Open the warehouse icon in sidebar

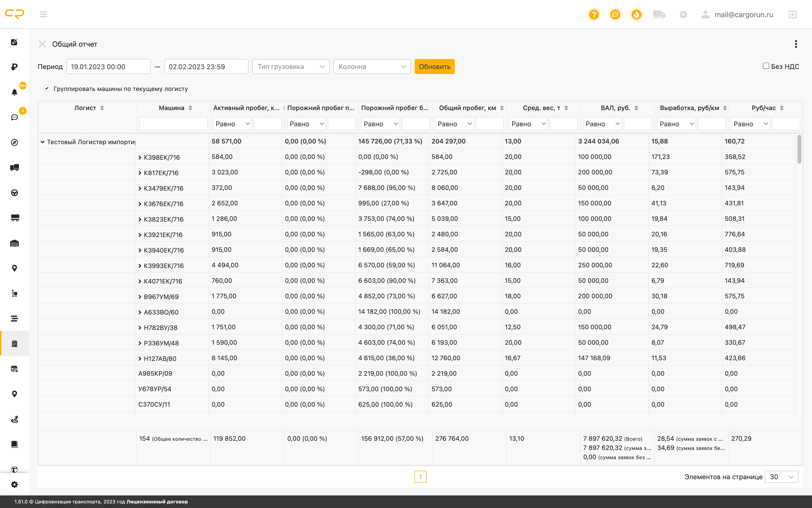[14, 243]
